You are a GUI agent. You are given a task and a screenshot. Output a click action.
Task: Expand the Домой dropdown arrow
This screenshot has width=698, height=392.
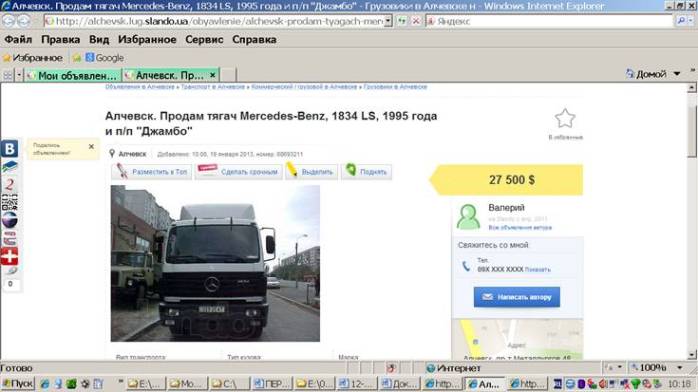point(677,74)
